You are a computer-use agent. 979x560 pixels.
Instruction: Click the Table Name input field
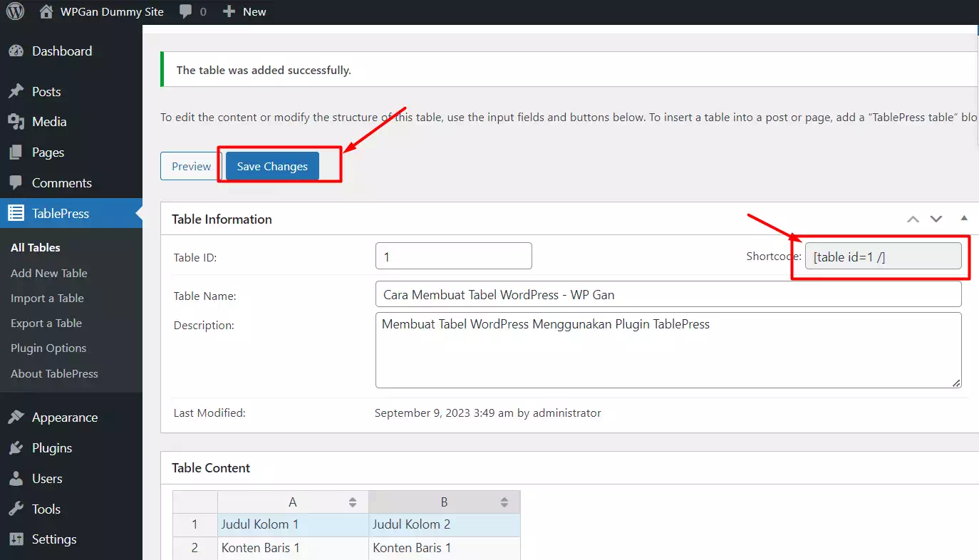(668, 294)
